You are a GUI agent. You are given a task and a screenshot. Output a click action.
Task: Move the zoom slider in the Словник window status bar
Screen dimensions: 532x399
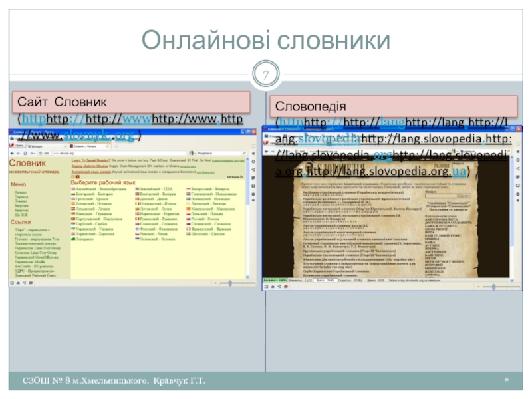230,283
